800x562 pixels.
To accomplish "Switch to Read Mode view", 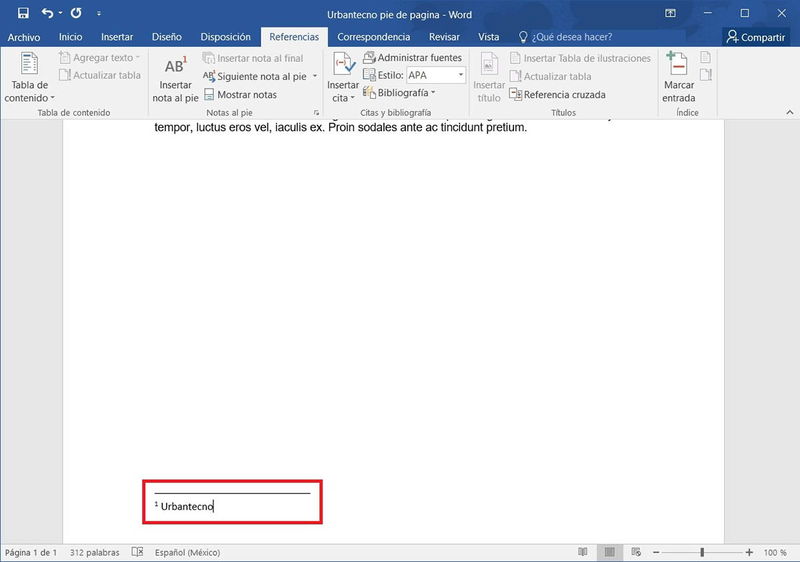I will coord(583,552).
